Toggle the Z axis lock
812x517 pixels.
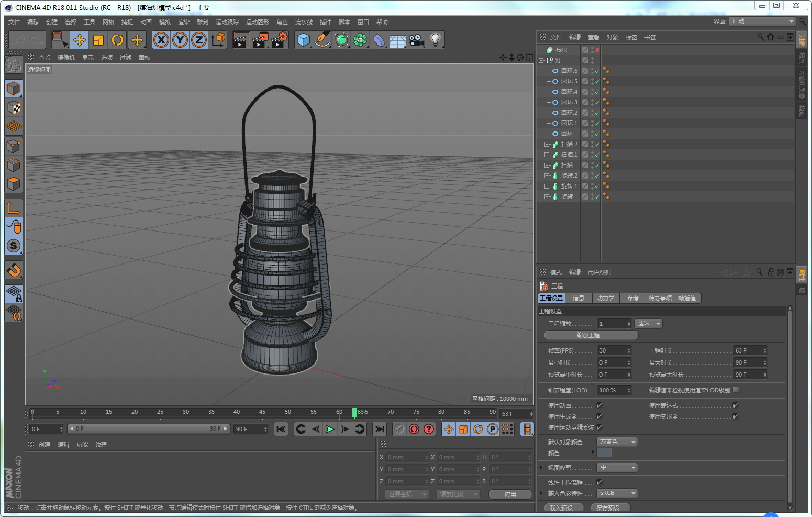pyautogui.click(x=199, y=40)
